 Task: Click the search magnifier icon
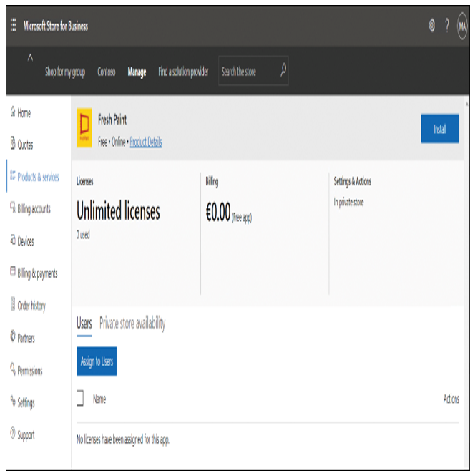[x=283, y=70]
